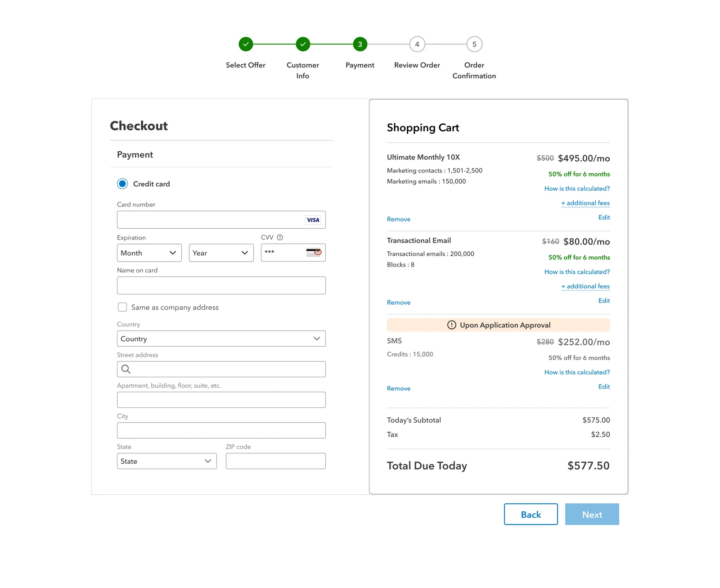Open the State dropdown

(167, 461)
